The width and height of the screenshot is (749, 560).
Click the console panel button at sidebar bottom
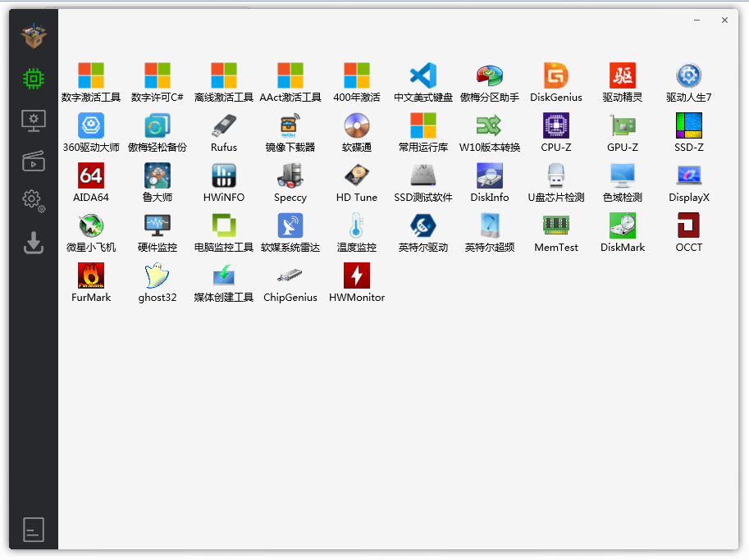tap(34, 530)
